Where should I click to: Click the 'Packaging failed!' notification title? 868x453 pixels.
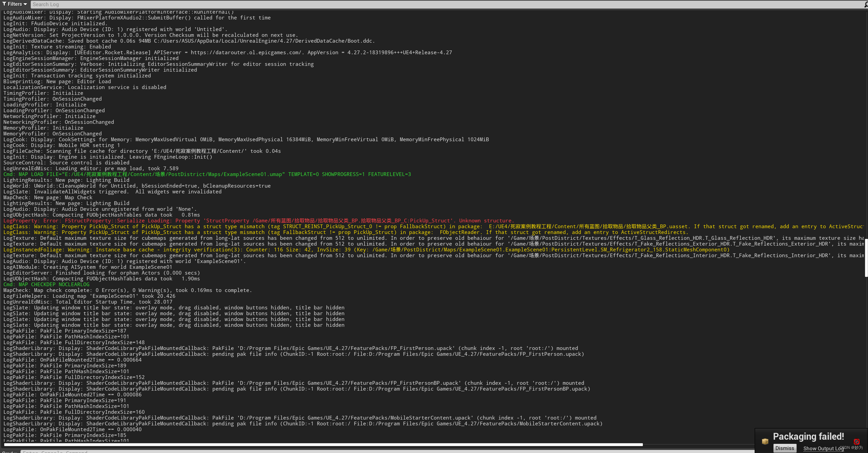808,436
